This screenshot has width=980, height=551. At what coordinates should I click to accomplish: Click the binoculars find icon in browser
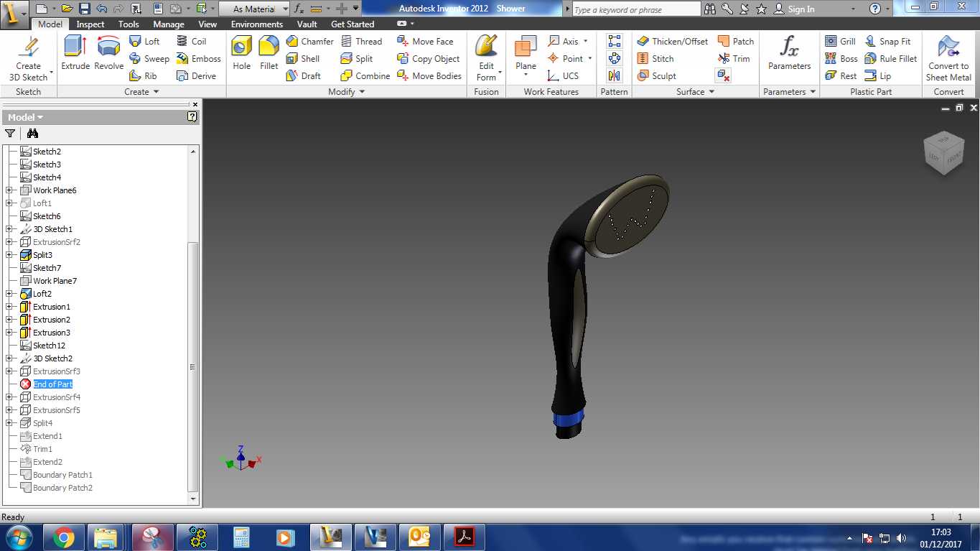[32, 133]
